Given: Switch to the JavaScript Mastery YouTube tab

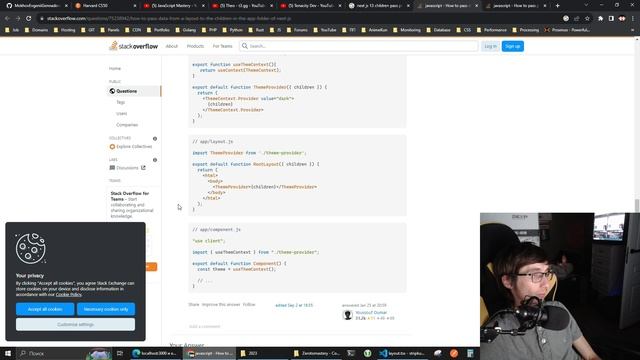Looking at the screenshot, I should [x=173, y=6].
